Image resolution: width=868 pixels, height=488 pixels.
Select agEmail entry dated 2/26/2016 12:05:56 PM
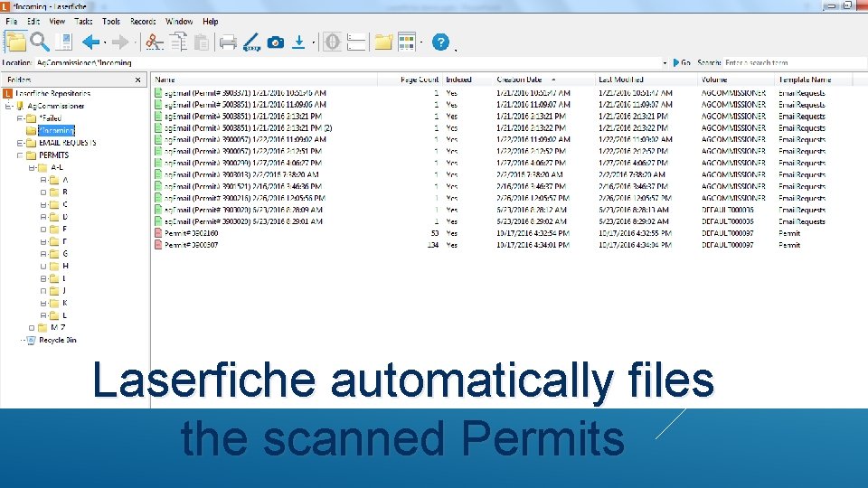245,198
